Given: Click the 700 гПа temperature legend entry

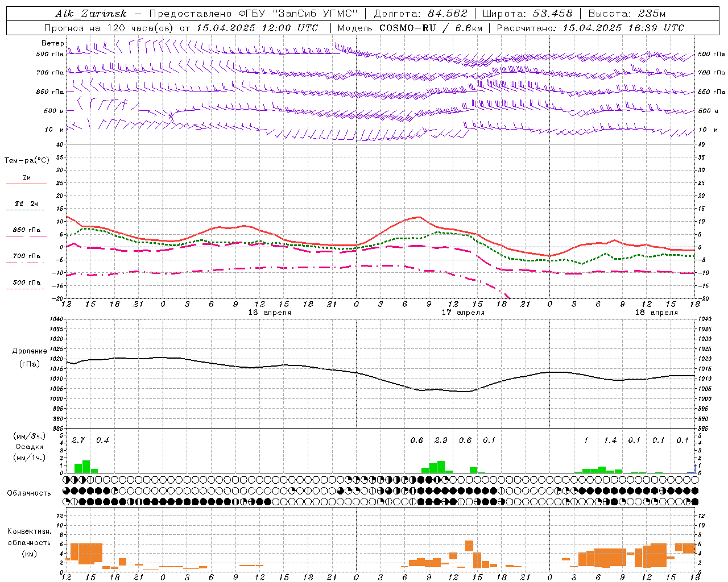Looking at the screenshot, I should click(27, 256).
